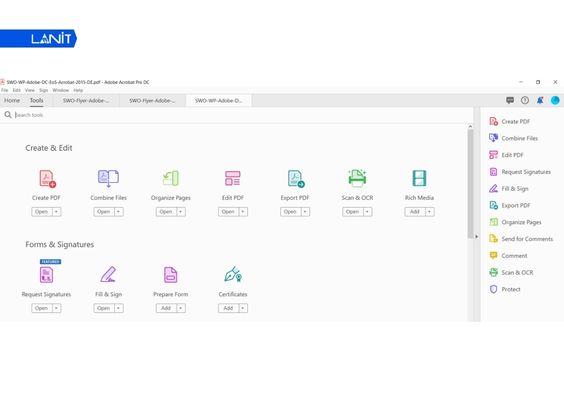Open Export PDF in right sidebar

(x=510, y=205)
